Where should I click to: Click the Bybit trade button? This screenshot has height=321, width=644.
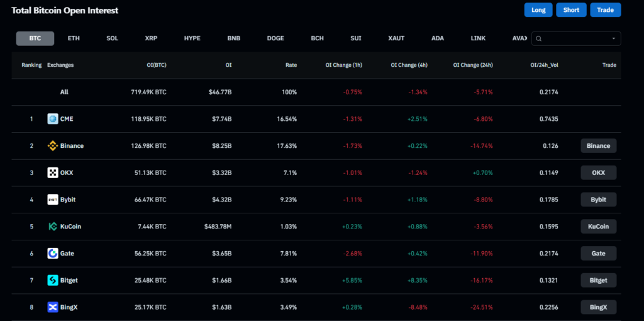(x=598, y=200)
